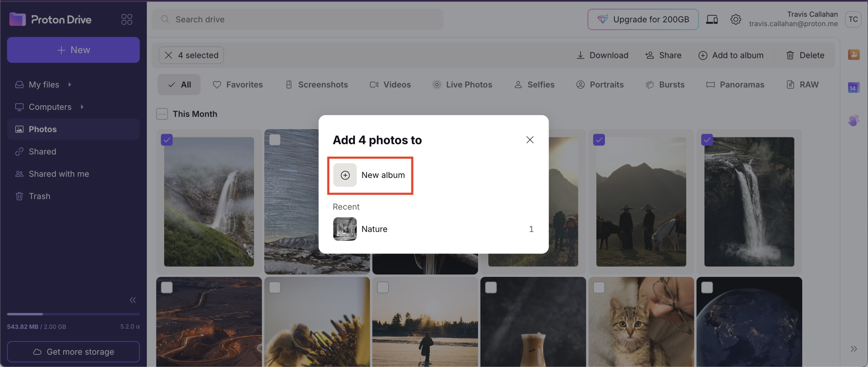Screen dimensions: 868x367
Task: Clear selection with the 4 selected X
Action: pos(169,55)
